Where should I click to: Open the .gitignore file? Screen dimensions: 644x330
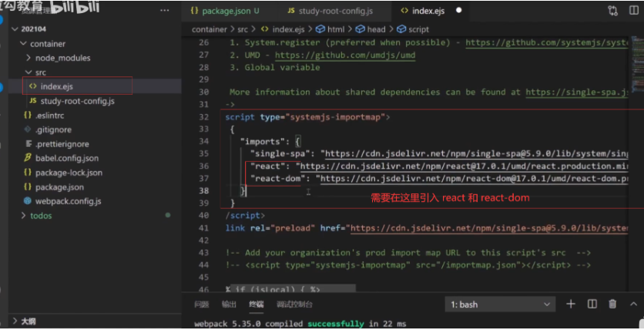53,130
